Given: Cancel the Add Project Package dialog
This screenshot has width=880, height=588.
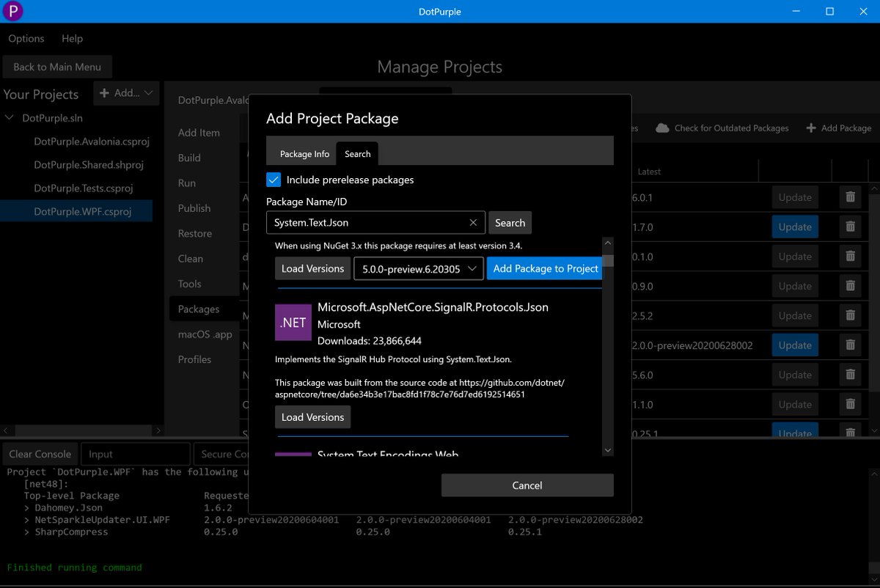Looking at the screenshot, I should pyautogui.click(x=527, y=485).
